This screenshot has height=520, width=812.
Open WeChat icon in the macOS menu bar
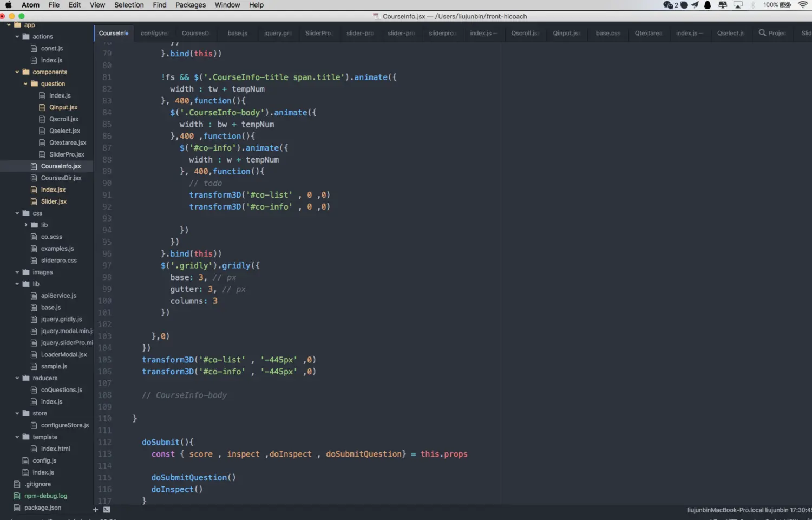[x=668, y=5]
